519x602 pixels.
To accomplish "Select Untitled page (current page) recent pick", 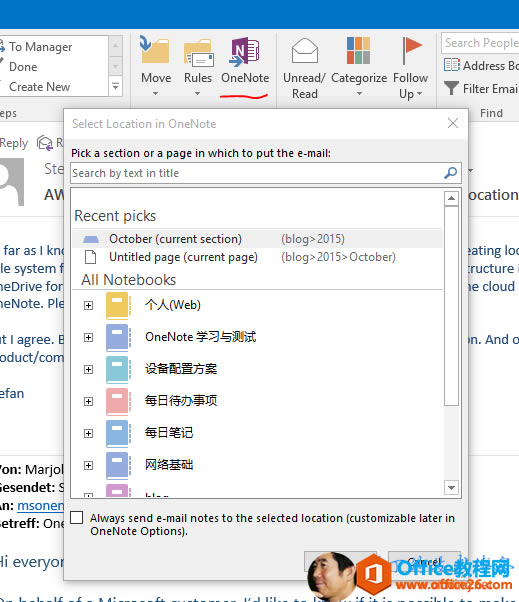I will pyautogui.click(x=257, y=257).
